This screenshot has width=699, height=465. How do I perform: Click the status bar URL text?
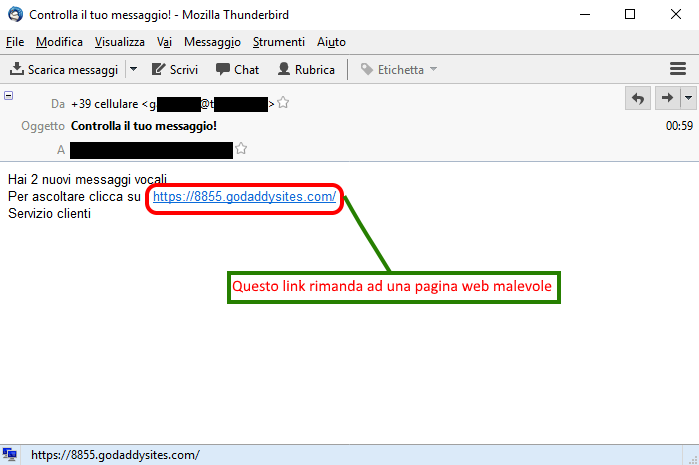point(115,455)
